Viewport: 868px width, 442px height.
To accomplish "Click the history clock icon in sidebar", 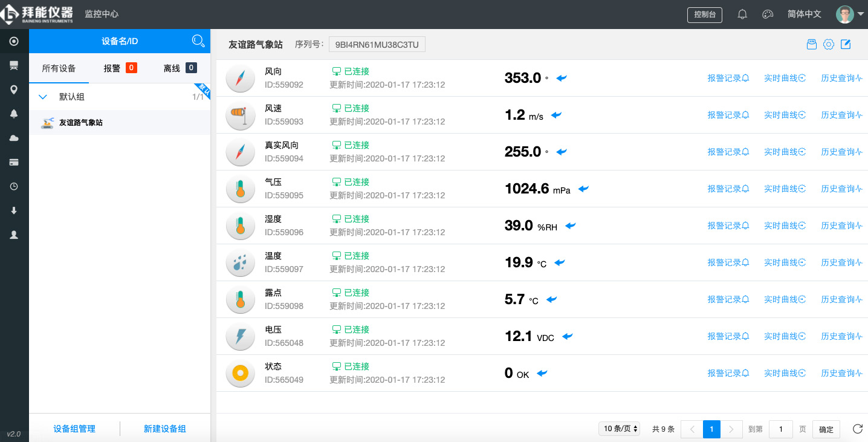I will coord(13,186).
